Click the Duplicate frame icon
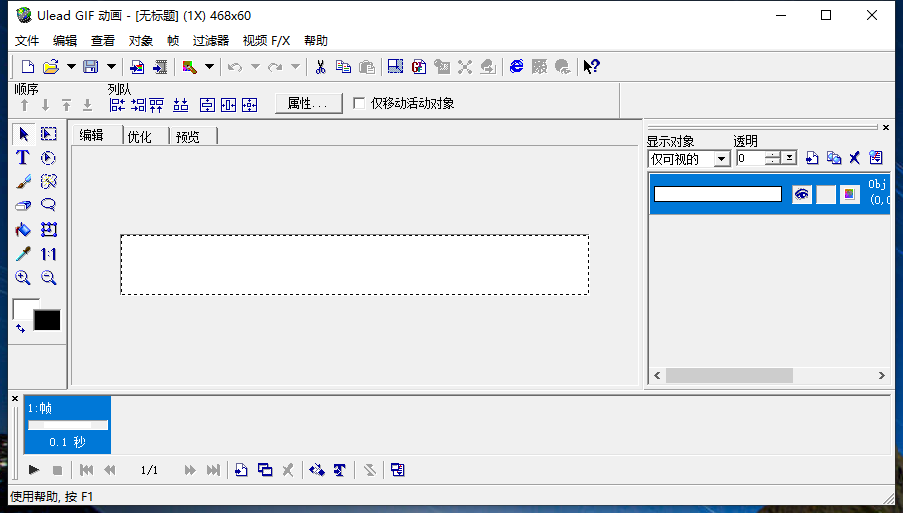 [x=265, y=470]
